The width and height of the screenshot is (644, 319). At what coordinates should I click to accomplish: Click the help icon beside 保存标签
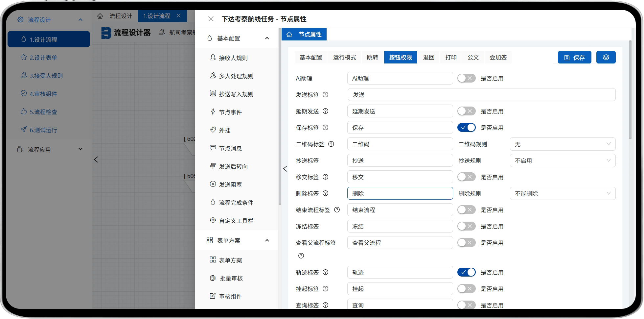[x=325, y=128]
